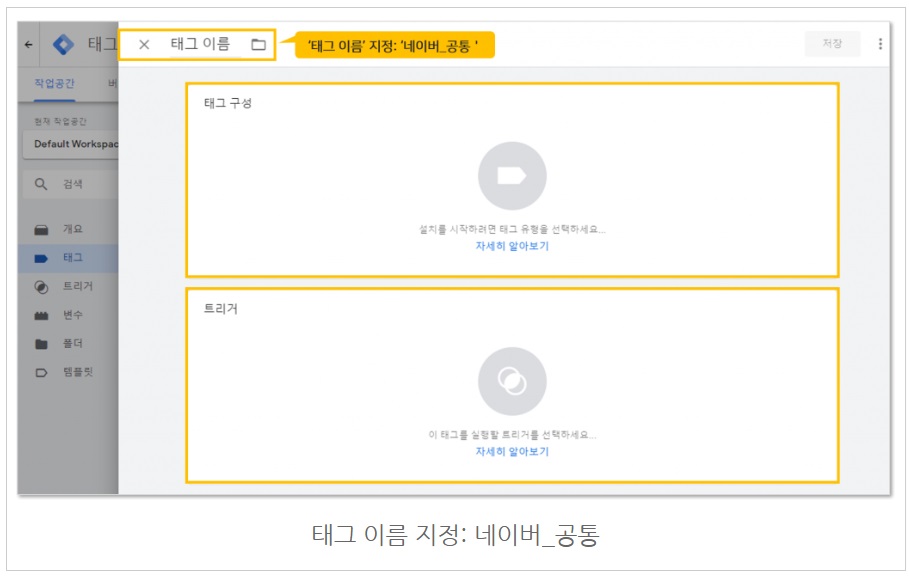Click the 트리거 trigger icon in sidebar
The image size is (909, 576).
tap(41, 287)
